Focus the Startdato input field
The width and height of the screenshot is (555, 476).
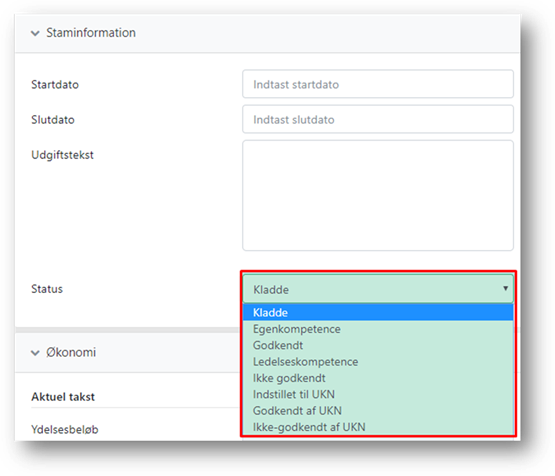378,84
